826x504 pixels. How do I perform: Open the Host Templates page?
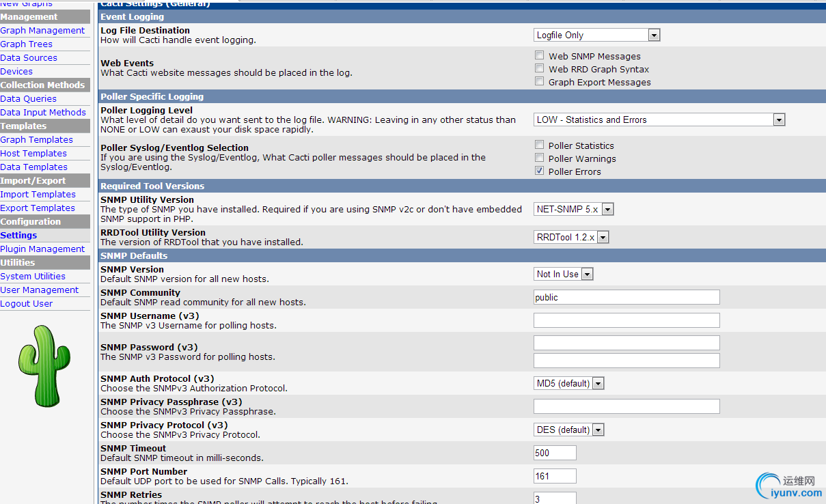[33, 153]
